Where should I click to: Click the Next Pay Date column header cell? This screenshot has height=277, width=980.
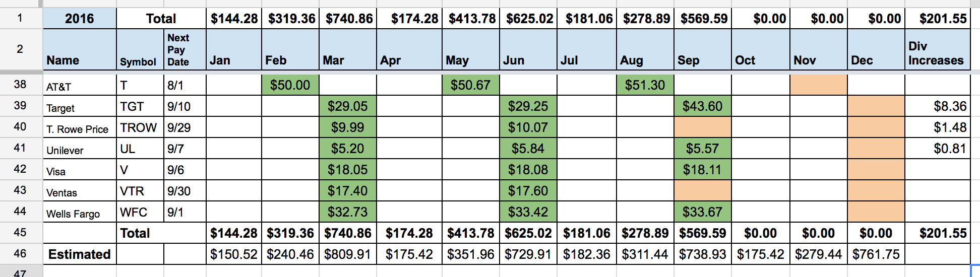(185, 49)
